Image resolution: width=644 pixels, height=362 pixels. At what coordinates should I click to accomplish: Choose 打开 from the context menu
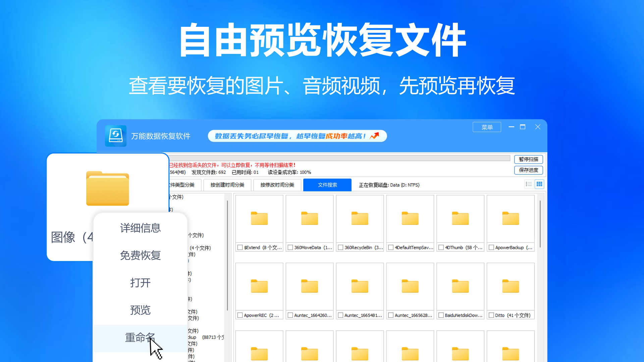(x=140, y=283)
